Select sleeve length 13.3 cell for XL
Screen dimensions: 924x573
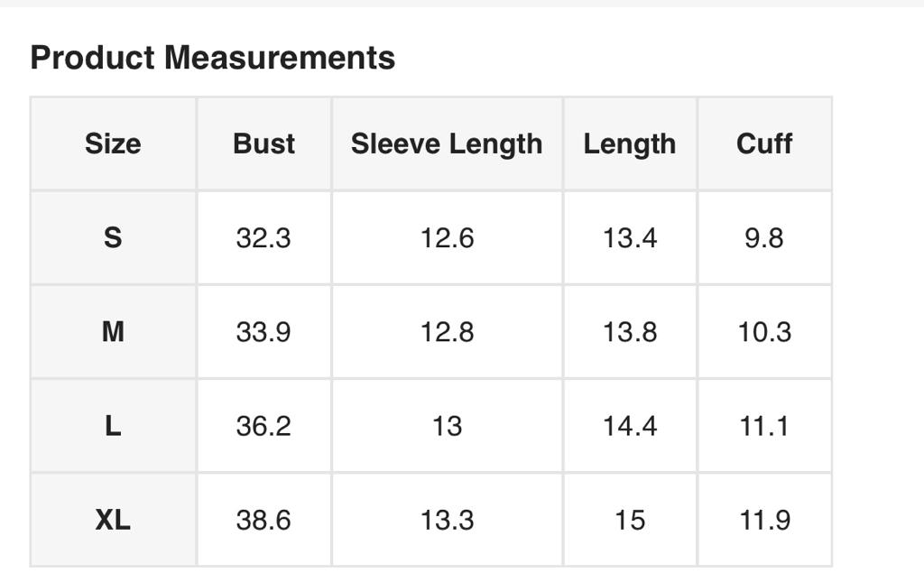(x=447, y=520)
